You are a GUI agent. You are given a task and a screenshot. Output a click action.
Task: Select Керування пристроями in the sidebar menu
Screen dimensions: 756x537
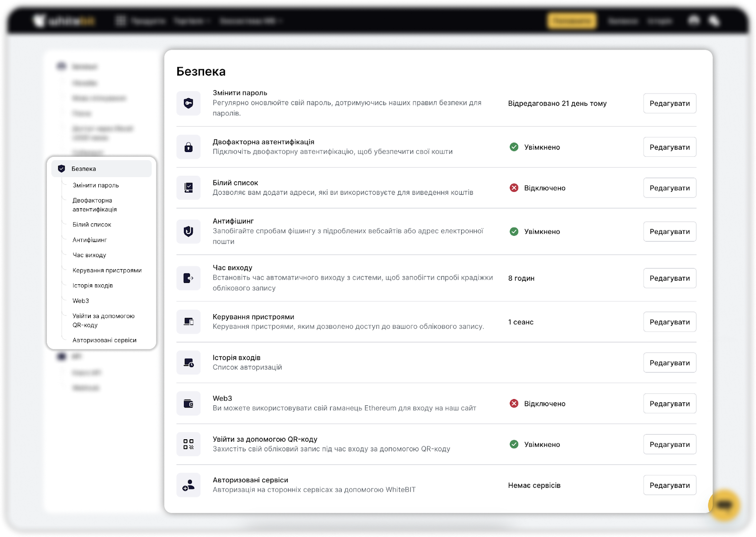tap(107, 271)
